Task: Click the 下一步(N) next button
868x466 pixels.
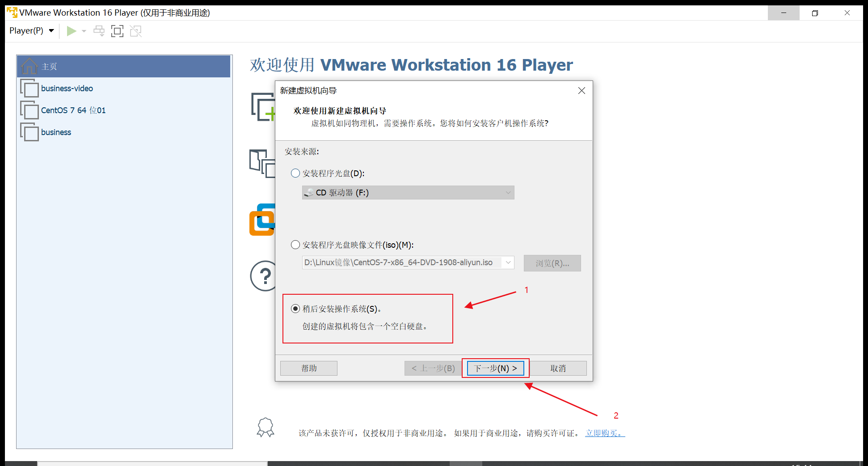Action: point(496,369)
